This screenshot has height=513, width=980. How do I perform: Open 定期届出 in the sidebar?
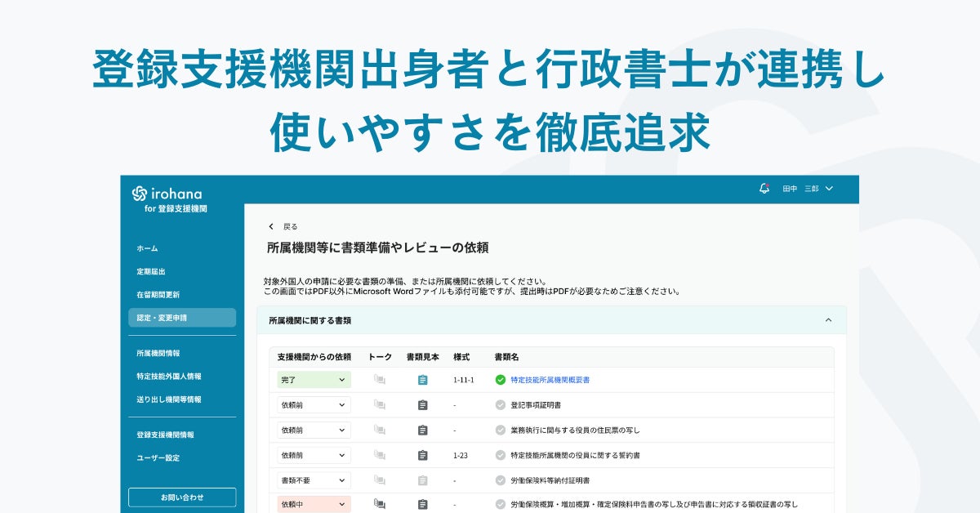(x=151, y=271)
